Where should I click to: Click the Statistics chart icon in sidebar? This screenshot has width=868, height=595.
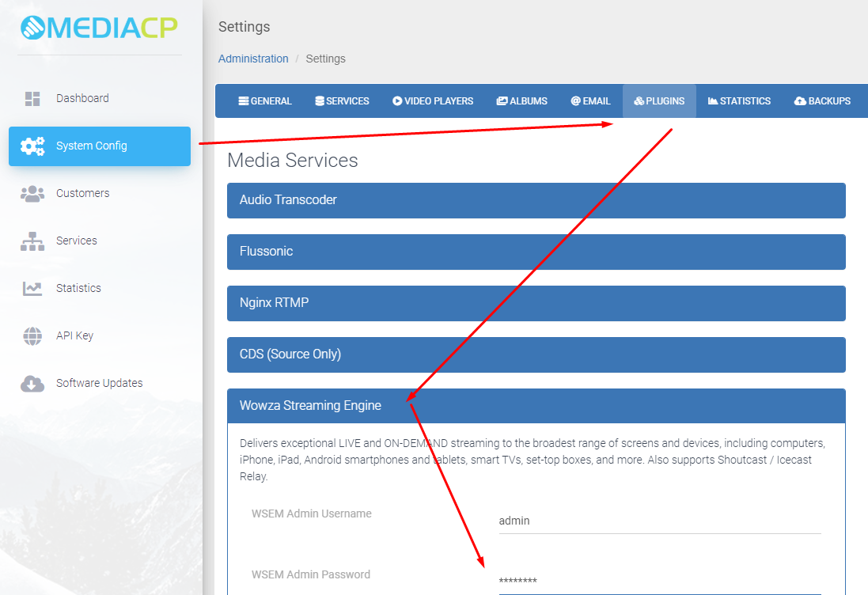(x=32, y=289)
